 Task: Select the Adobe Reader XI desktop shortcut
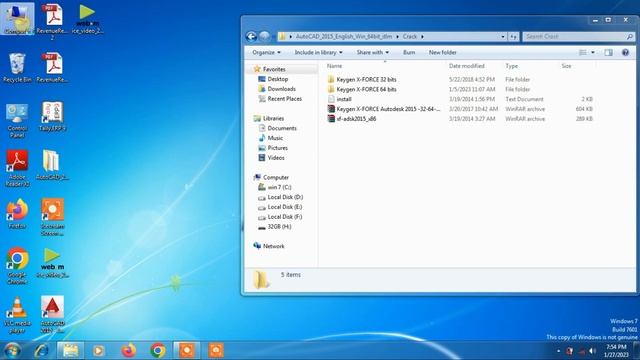tap(17, 169)
